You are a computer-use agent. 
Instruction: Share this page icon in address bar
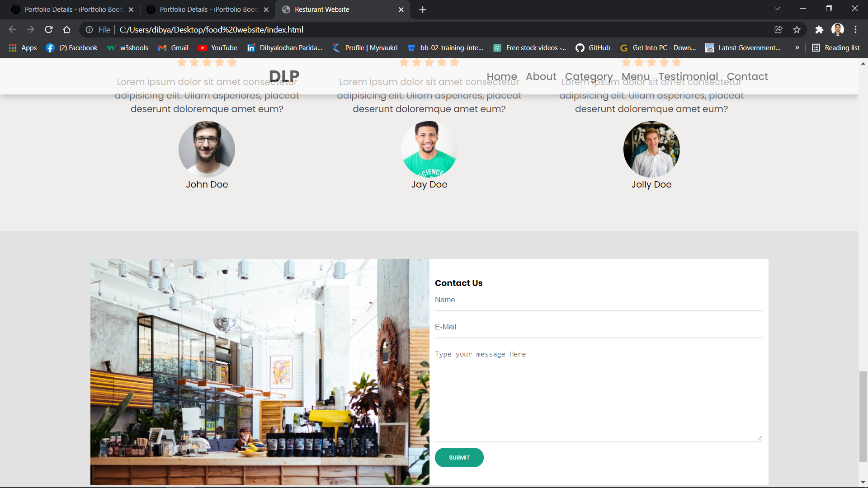[x=778, y=30]
